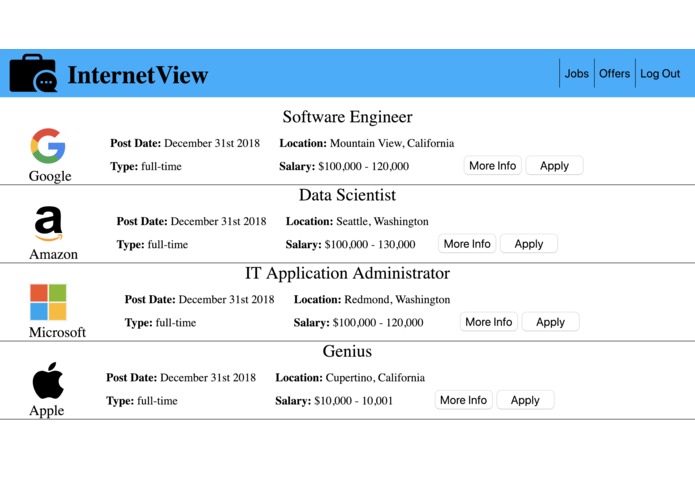Select the Software Engineer job title
Viewport: 695px width, 494px height.
pyautogui.click(x=348, y=117)
